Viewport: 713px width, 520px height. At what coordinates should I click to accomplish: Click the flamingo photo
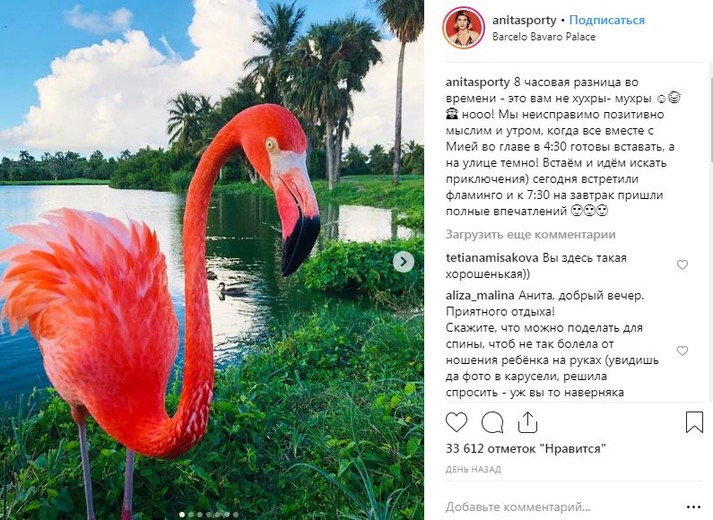212,260
